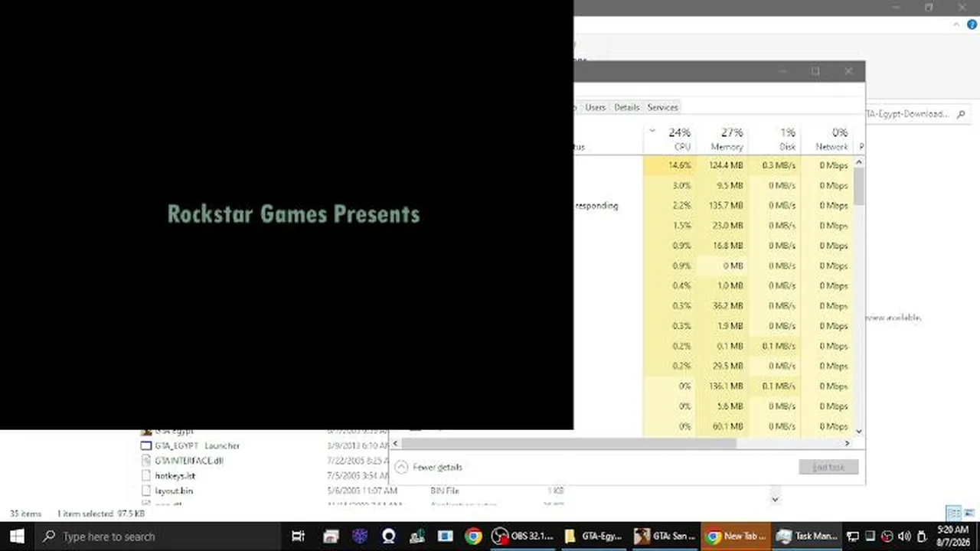Switch to Details tab in Task Manager
Screen dimensions: 980x551
(x=626, y=107)
